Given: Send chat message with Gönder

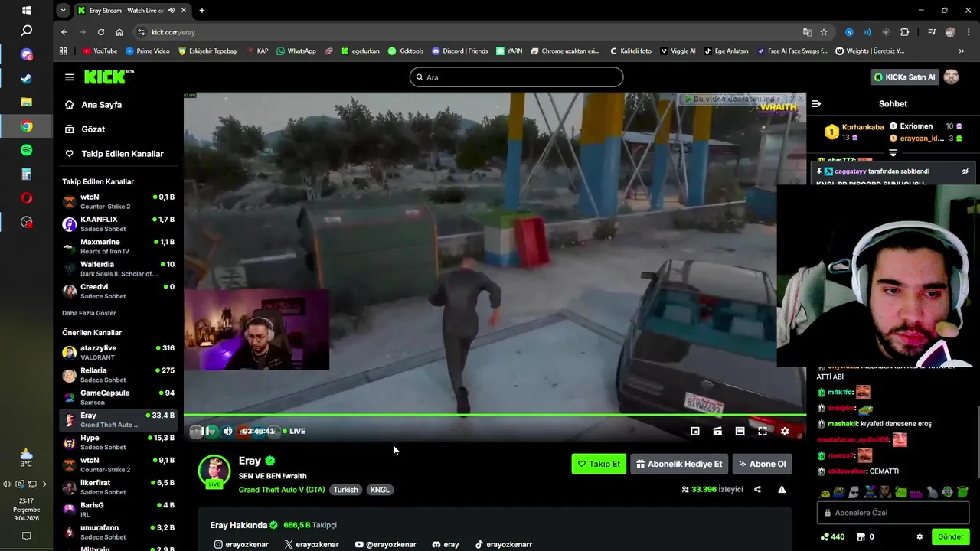Looking at the screenshot, I should pyautogui.click(x=951, y=536).
